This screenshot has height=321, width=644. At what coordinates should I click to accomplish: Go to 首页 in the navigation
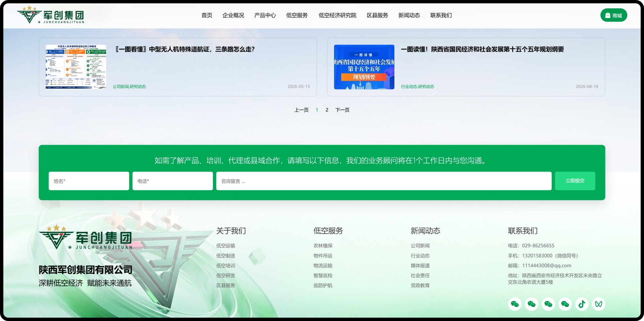(x=207, y=15)
